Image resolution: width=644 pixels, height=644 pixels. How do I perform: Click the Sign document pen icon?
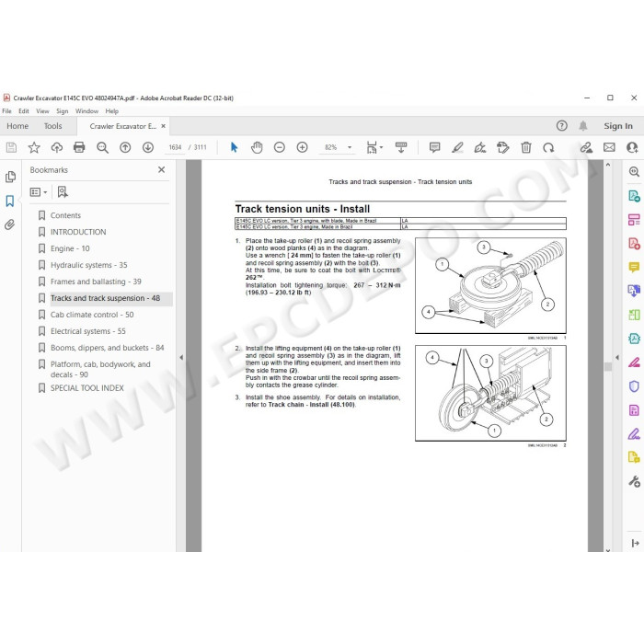point(480,147)
